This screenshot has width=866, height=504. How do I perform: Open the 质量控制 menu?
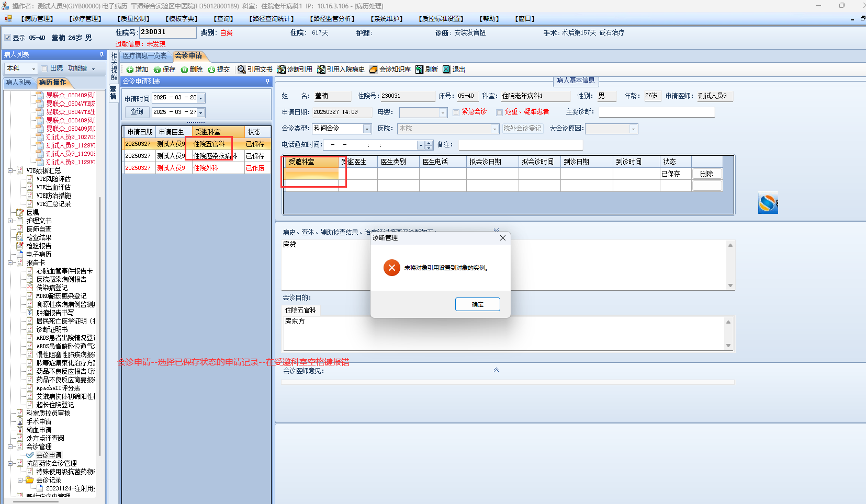(x=134, y=19)
